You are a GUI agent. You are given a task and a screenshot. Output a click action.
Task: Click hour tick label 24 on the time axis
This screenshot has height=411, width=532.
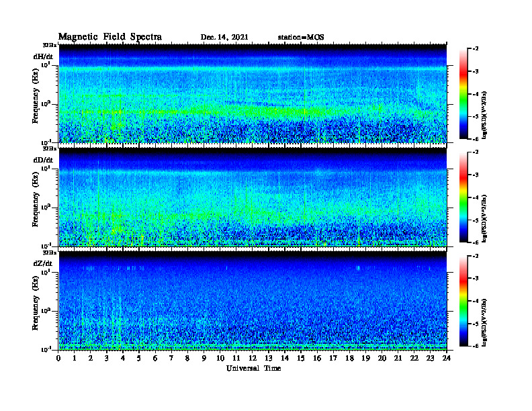tap(447, 359)
